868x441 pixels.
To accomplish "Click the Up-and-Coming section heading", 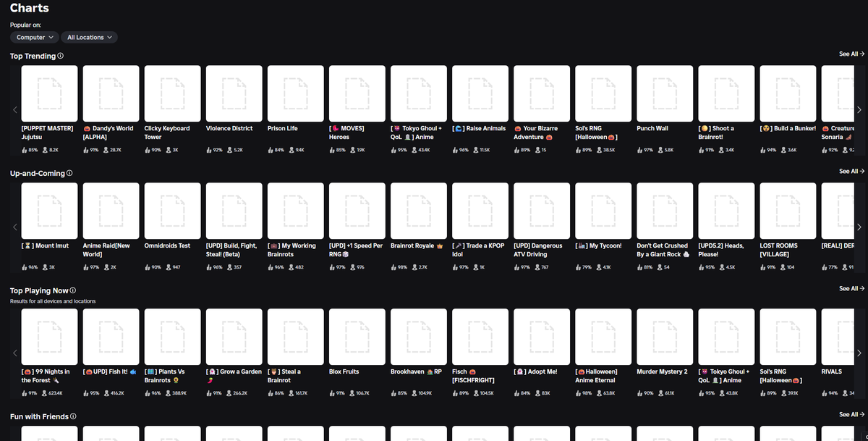I will coord(38,174).
